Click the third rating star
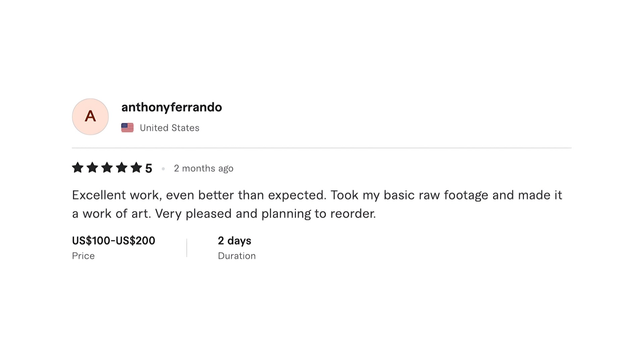The image size is (644, 362). point(107,167)
